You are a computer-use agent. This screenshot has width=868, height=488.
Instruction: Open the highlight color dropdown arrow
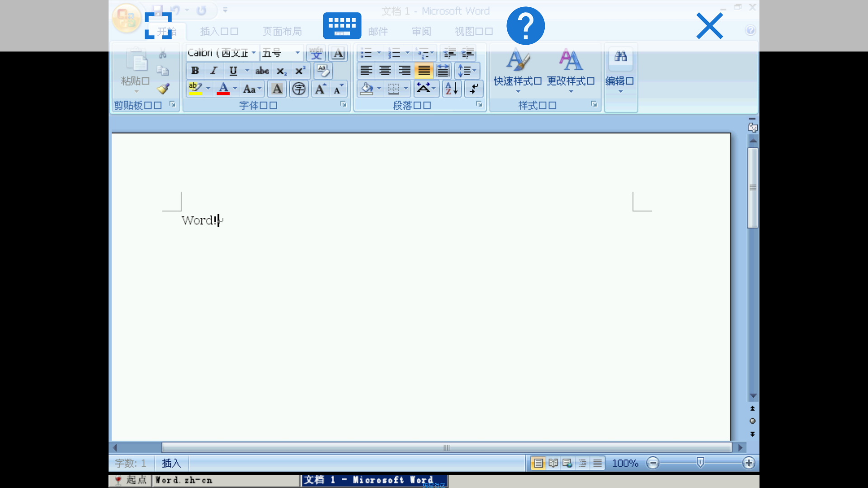coord(208,89)
